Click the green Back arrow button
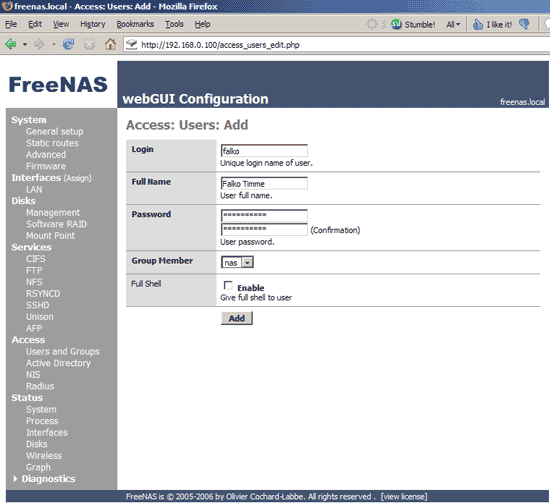550x503 pixels. pos(11,44)
